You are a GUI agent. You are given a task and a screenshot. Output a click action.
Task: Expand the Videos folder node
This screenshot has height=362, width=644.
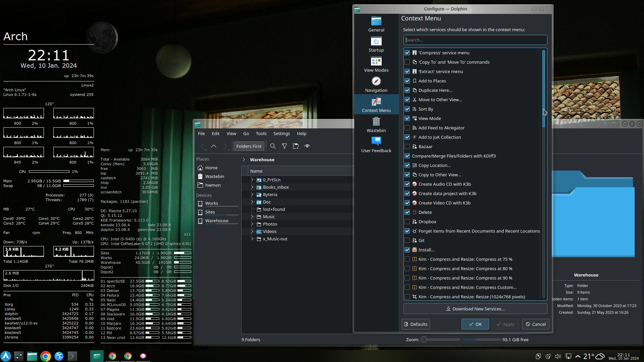tap(252, 231)
